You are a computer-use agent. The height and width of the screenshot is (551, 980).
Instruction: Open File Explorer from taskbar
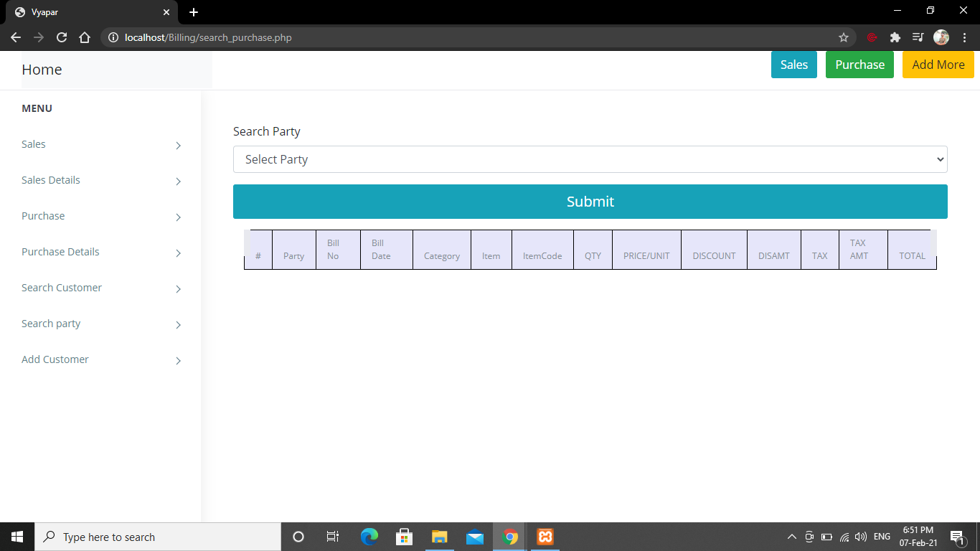coord(440,537)
